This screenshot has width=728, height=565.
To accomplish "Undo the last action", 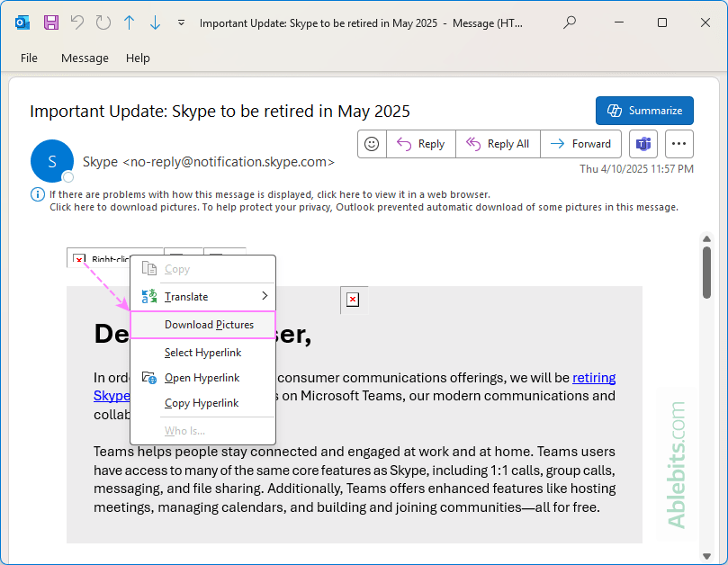I will click(x=77, y=22).
